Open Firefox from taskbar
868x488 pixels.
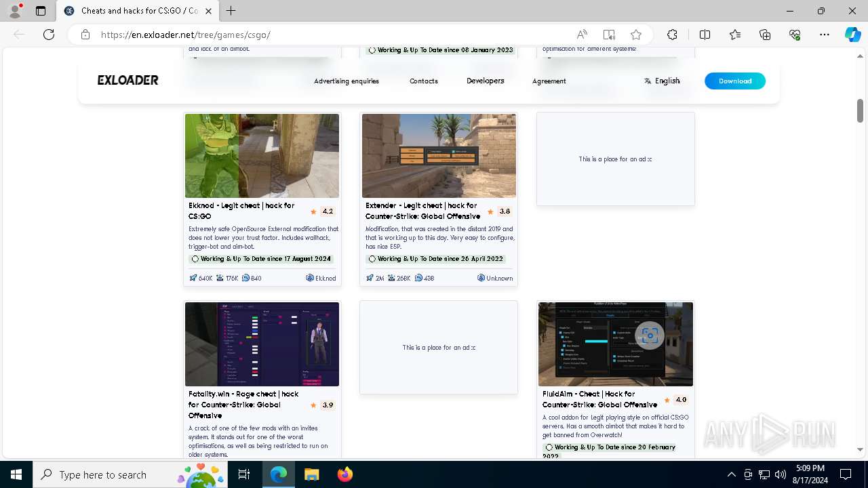[345, 474]
